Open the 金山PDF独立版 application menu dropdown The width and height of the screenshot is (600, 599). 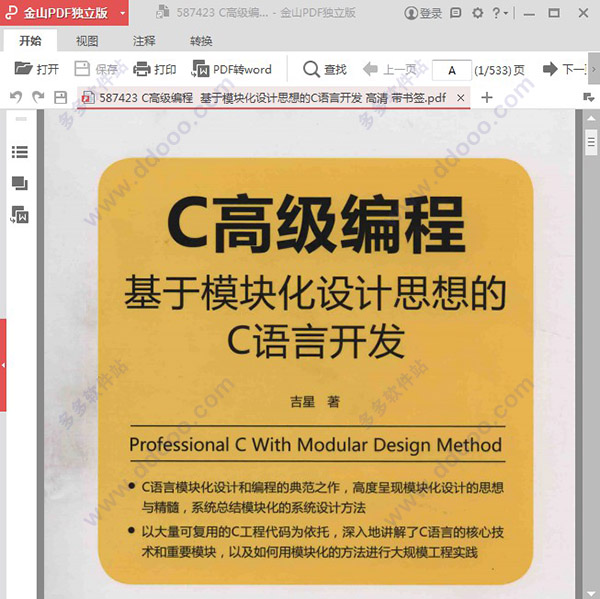click(x=122, y=13)
